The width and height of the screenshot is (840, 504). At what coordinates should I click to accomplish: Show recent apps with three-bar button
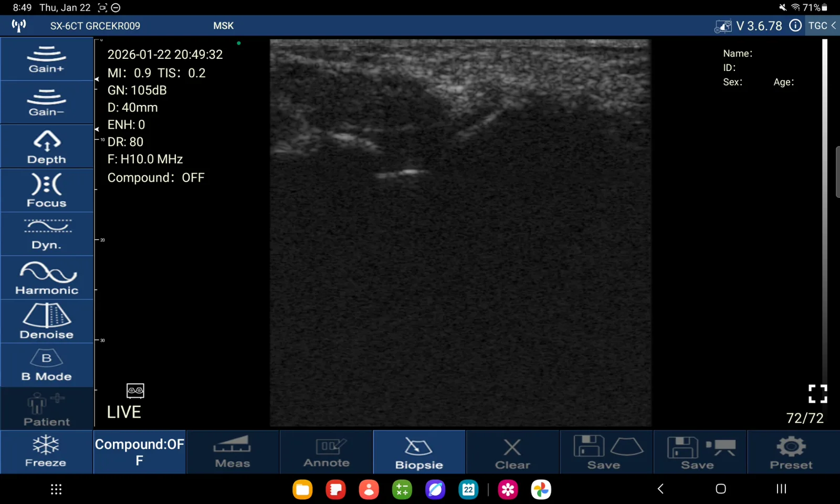click(781, 489)
